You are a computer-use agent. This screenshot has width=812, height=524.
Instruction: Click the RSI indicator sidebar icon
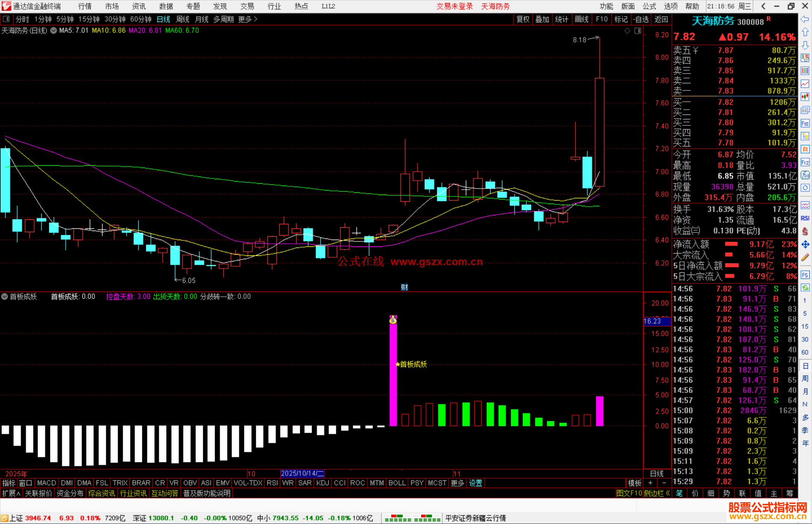pyautogui.click(x=805, y=218)
